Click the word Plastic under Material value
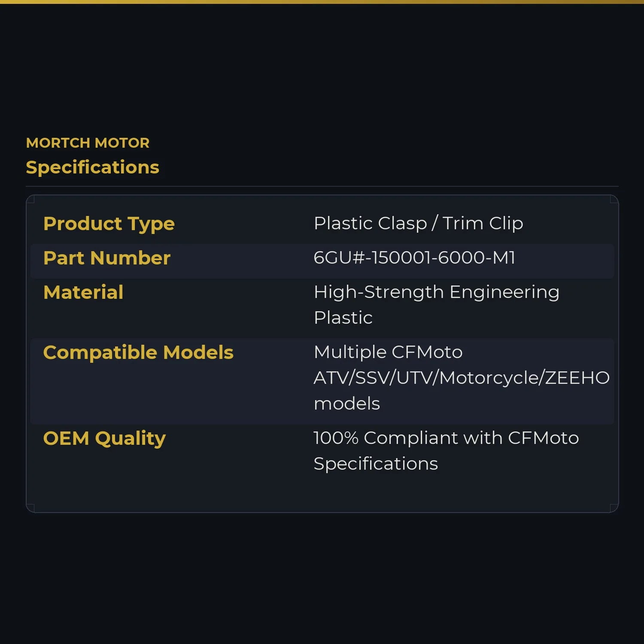 tap(343, 318)
